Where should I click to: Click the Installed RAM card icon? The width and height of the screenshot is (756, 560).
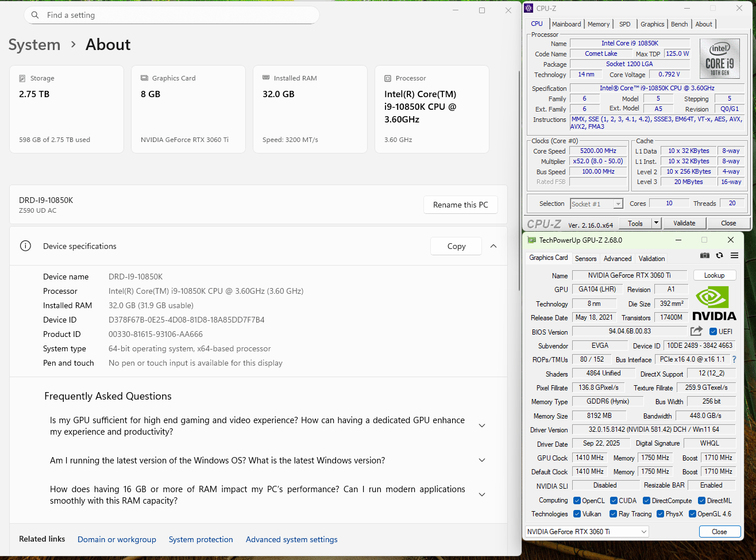266,78
